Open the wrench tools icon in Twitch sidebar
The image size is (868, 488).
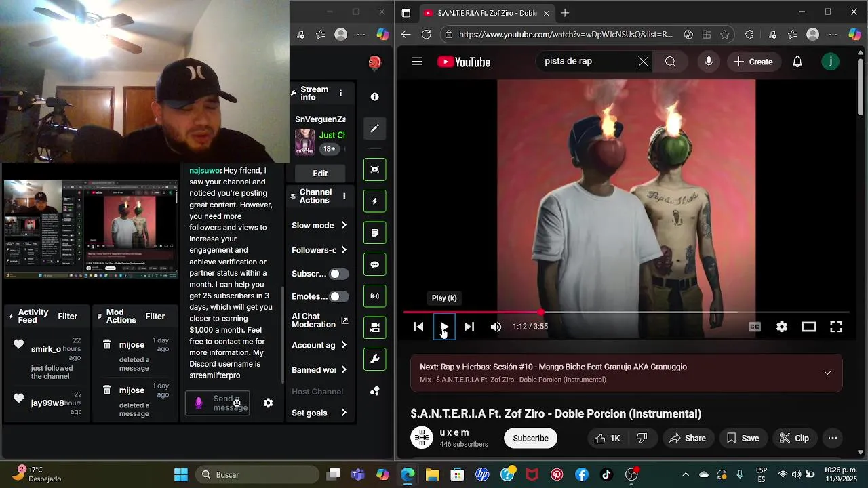pyautogui.click(x=374, y=359)
